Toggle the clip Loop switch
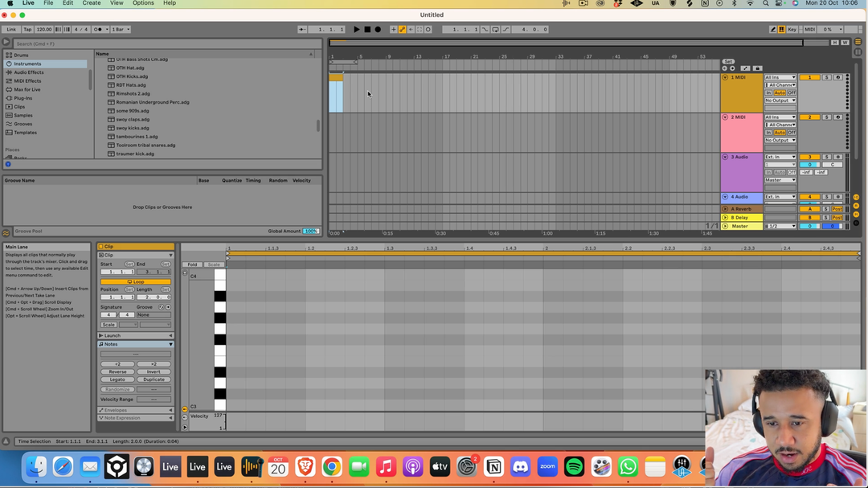This screenshot has width=868, height=488. point(136,281)
